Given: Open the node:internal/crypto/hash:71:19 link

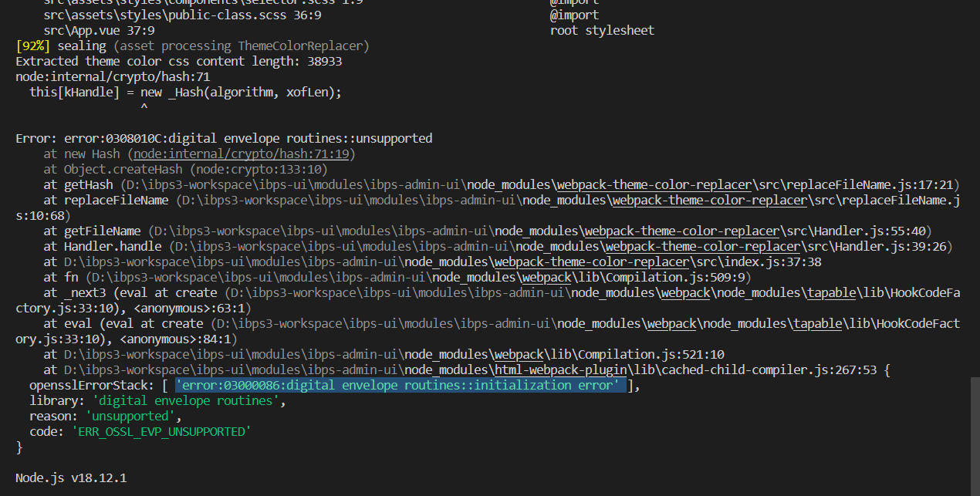Looking at the screenshot, I should tap(242, 154).
